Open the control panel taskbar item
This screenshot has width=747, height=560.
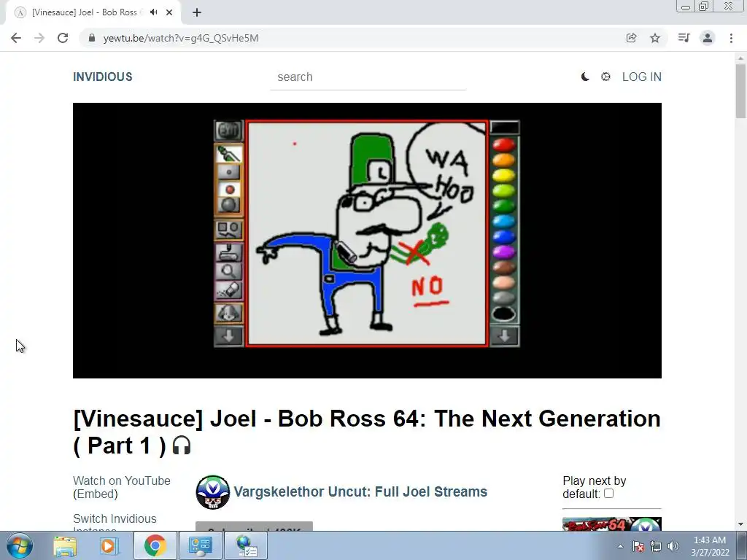[200, 545]
